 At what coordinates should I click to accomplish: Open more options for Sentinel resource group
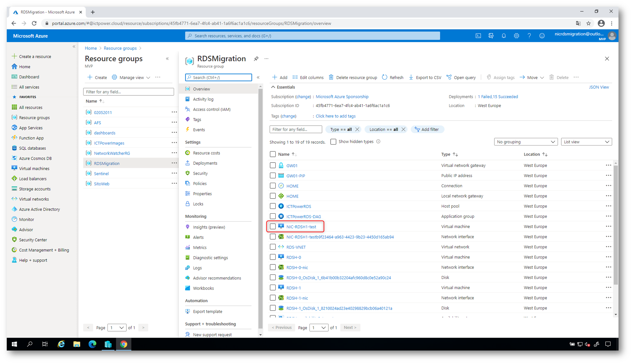coord(174,173)
